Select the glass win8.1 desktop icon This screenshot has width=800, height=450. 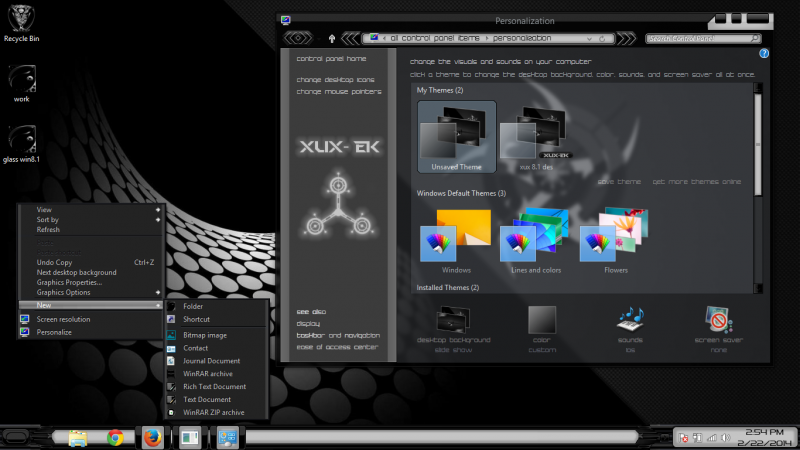coord(21,144)
